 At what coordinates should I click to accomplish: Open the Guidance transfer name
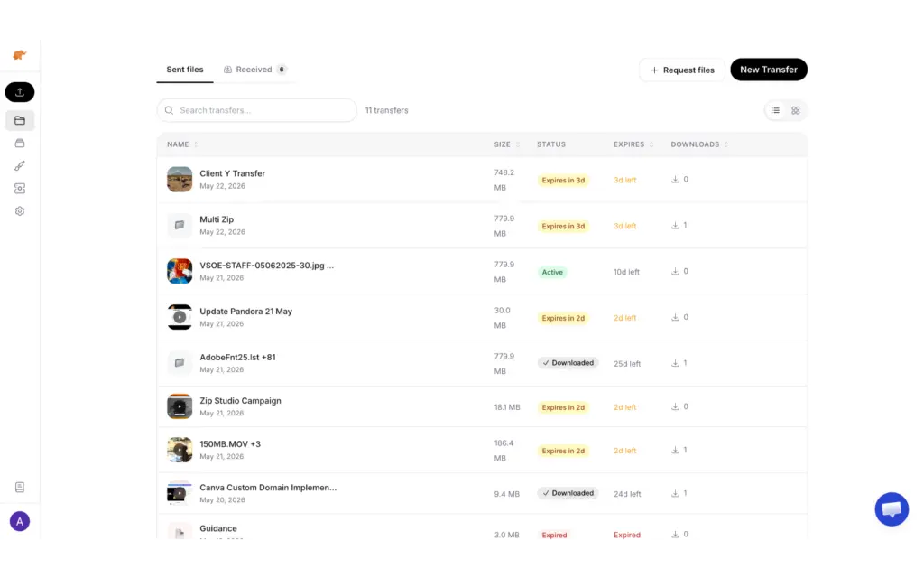[x=218, y=528]
